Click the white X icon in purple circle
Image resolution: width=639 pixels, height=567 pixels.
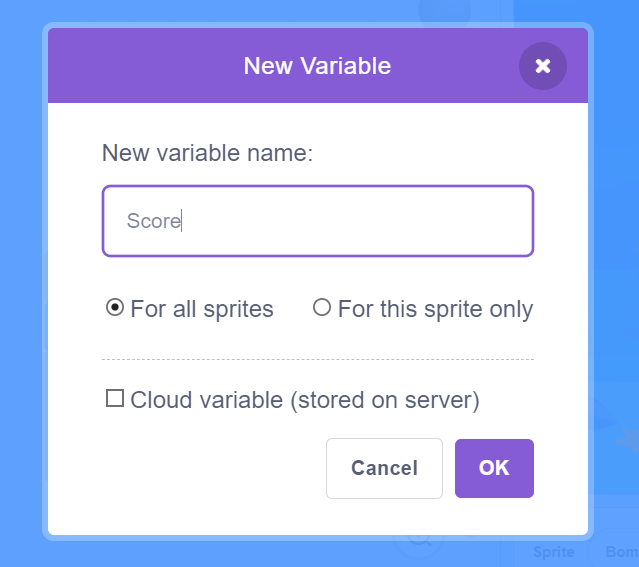point(542,66)
